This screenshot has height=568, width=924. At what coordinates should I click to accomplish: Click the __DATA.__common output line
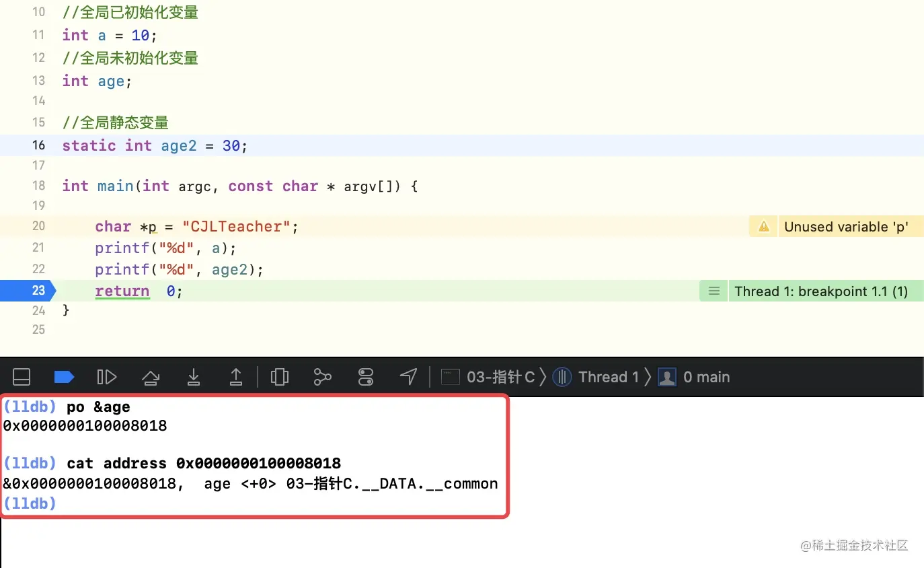[250, 484]
